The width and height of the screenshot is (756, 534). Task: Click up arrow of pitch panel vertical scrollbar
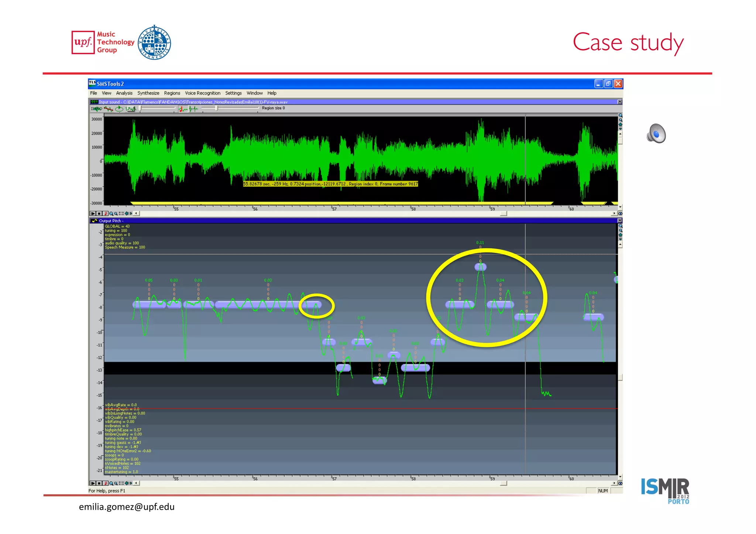tap(620, 244)
